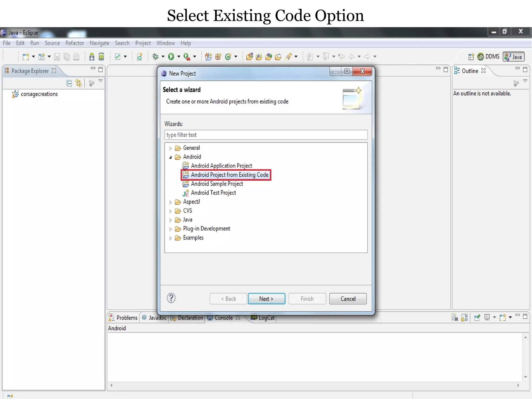
Task: Click the Run External Tools icon
Action: click(x=187, y=57)
